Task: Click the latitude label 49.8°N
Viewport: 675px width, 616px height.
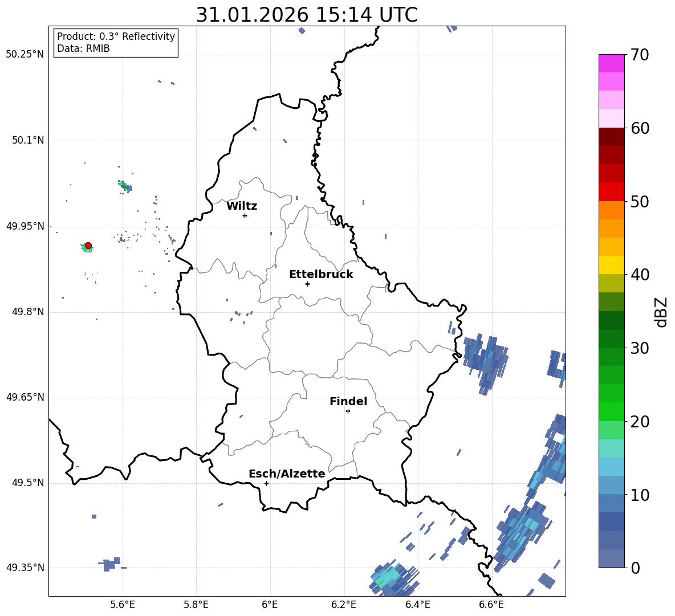Action: [x=27, y=312]
